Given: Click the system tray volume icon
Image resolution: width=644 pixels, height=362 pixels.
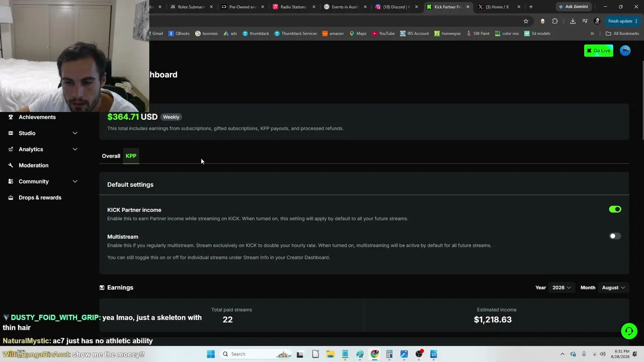Looking at the screenshot, I should tap(603, 354).
